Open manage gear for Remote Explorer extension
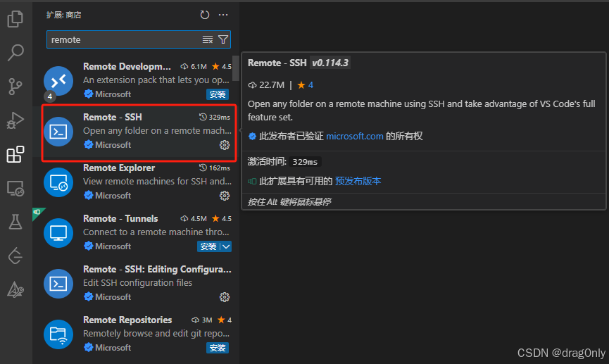This screenshot has width=609, height=364. [x=225, y=196]
